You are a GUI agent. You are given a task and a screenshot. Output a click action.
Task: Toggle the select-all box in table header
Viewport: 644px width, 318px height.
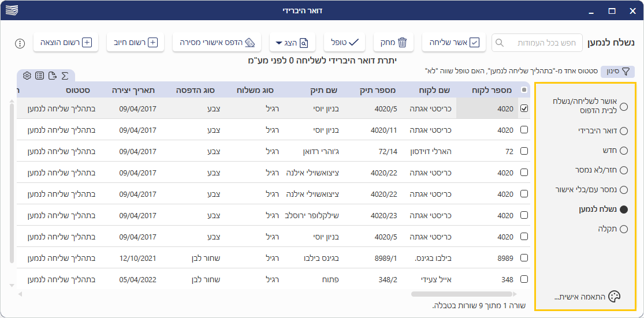pyautogui.click(x=524, y=89)
